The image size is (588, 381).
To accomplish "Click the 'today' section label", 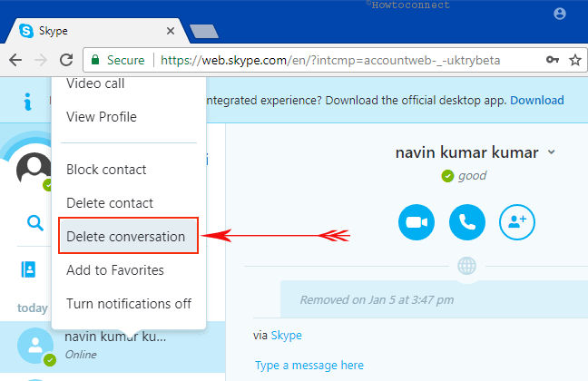I will pos(33,308).
